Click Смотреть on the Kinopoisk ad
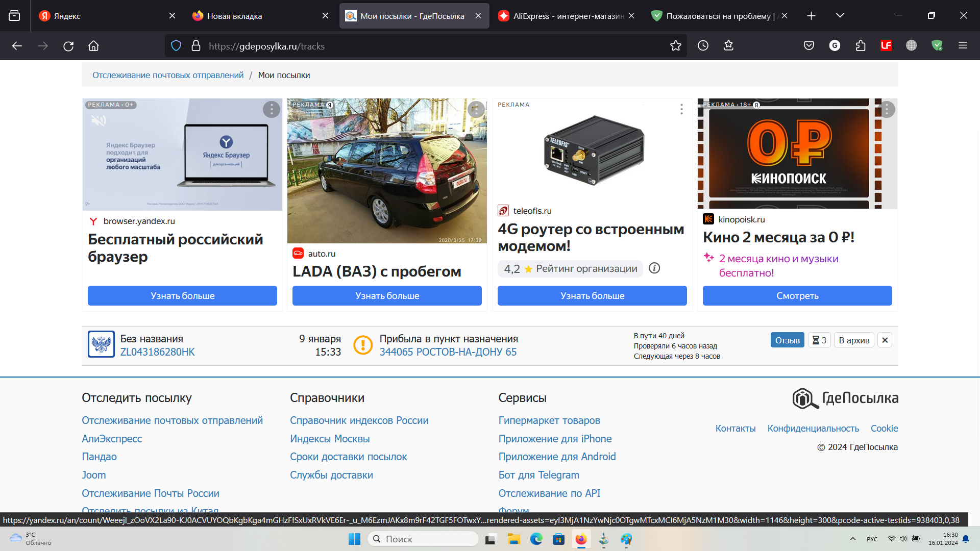Image resolution: width=980 pixels, height=551 pixels. 797,295
